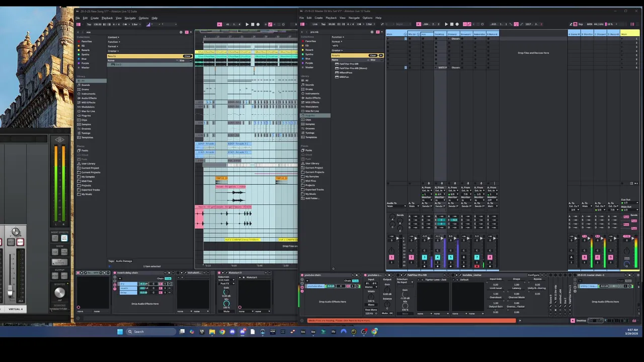
Task: Open the Favorites collection in New Song browser
Action: click(87, 41)
